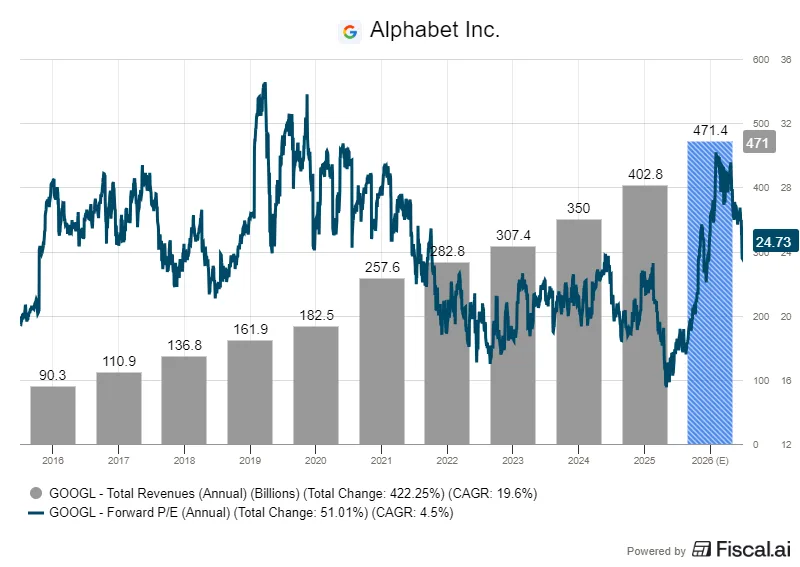Click the Google logo icon beside the title
The width and height of the screenshot is (800, 567).
click(x=349, y=31)
